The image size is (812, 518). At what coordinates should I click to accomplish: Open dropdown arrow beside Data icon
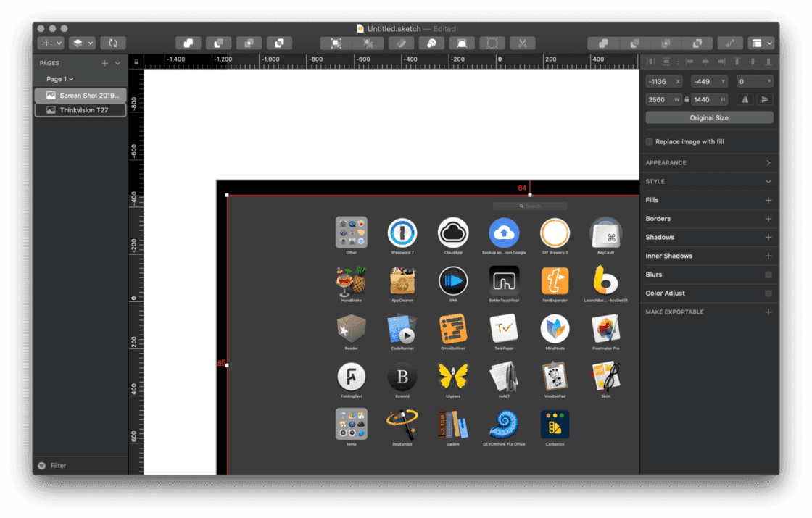[x=90, y=43]
